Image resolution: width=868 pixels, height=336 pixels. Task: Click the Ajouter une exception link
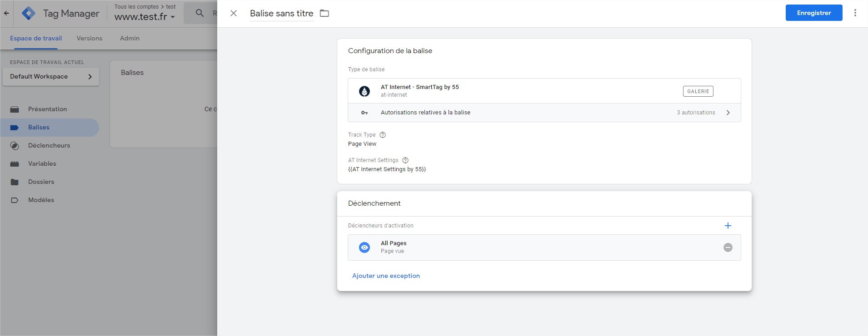(386, 276)
